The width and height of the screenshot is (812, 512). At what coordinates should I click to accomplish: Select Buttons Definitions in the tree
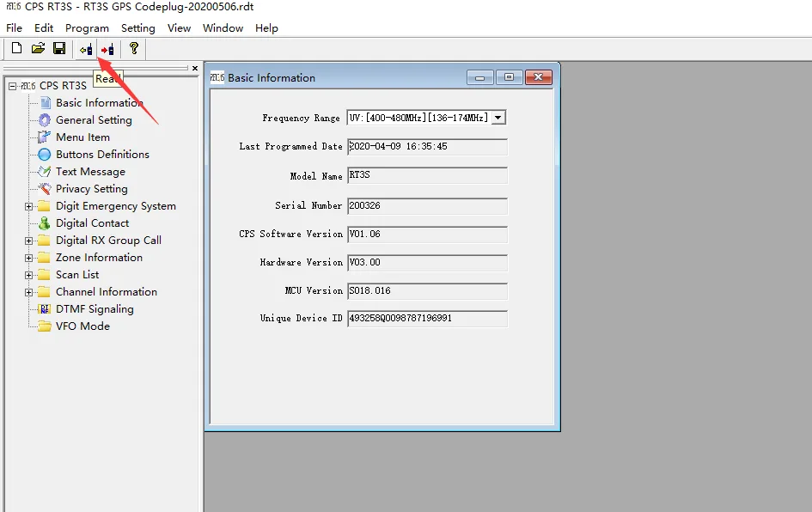click(x=102, y=155)
